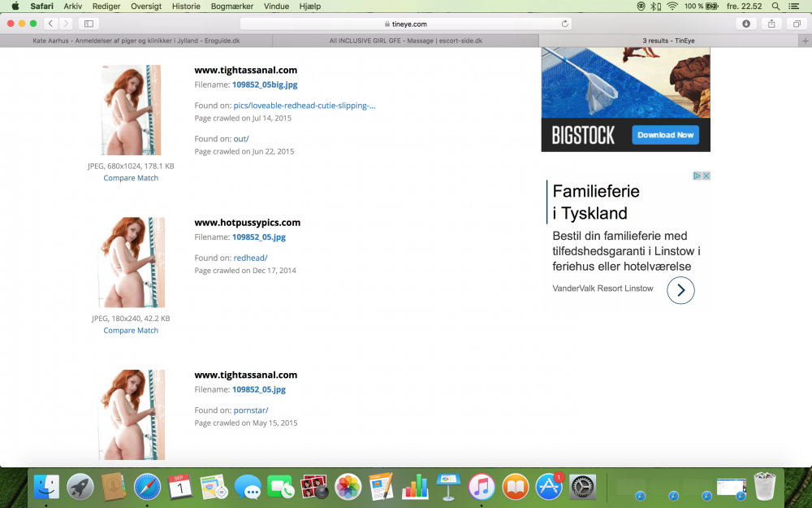Open the Trash in the Dock
812x508 pixels.
pos(765,486)
